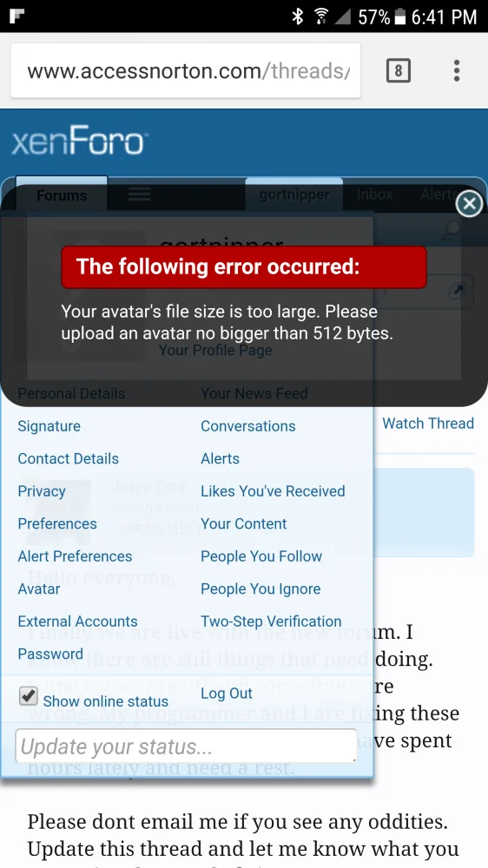Open the gortnipper account tab
The width and height of the screenshot is (488, 868).
(x=294, y=194)
